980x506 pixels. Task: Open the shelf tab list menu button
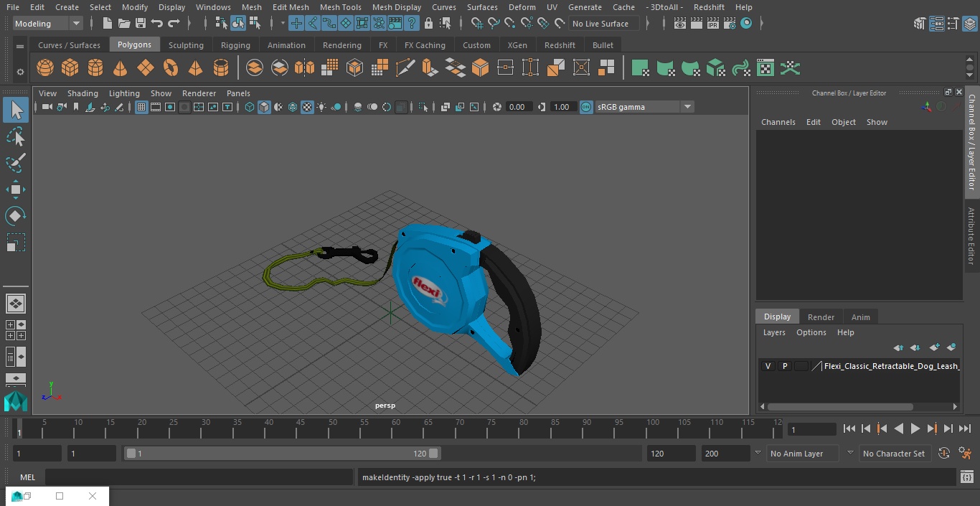pyautogui.click(x=20, y=46)
